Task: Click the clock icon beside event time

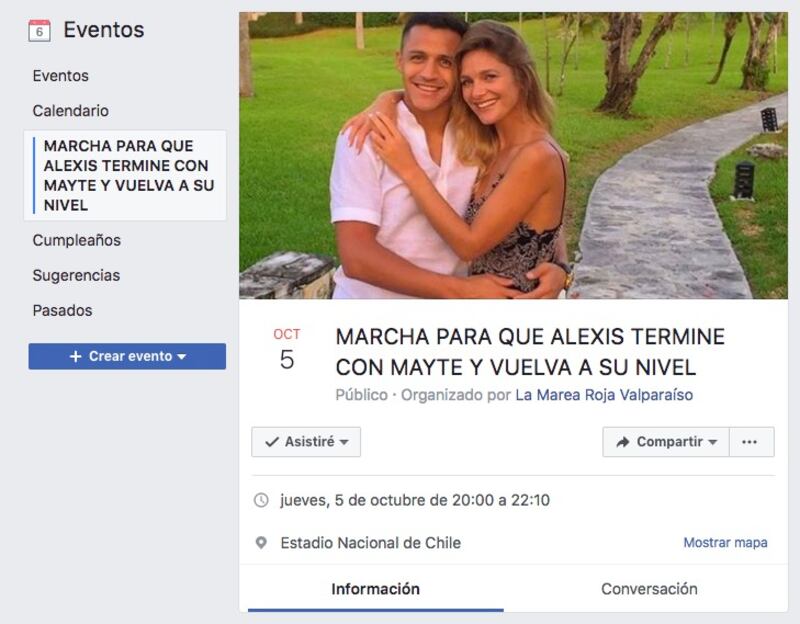Action: point(261,500)
